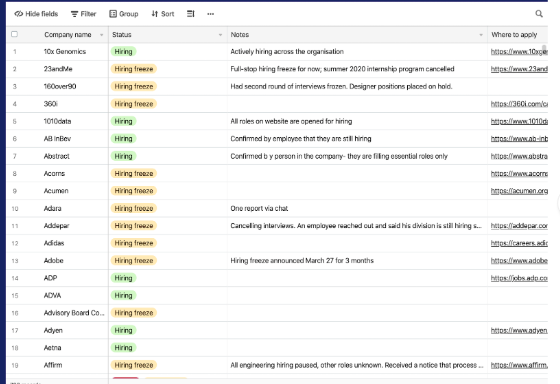Open the three-dots more options
Screen dimensions: 560x384
click(211, 14)
